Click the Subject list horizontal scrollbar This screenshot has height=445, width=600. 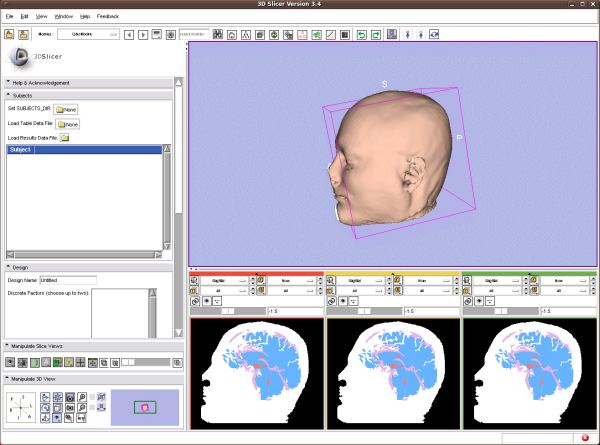84,255
